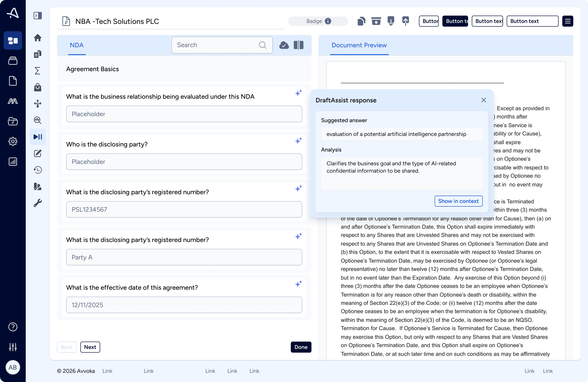Screen dimensions: 588x382
Task: Expand the collapsed sidebar panel arrow
Action: (37, 16)
